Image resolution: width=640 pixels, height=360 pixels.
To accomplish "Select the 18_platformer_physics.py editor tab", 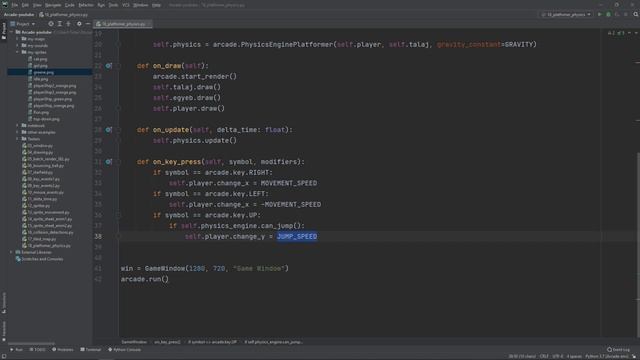I will [123, 24].
